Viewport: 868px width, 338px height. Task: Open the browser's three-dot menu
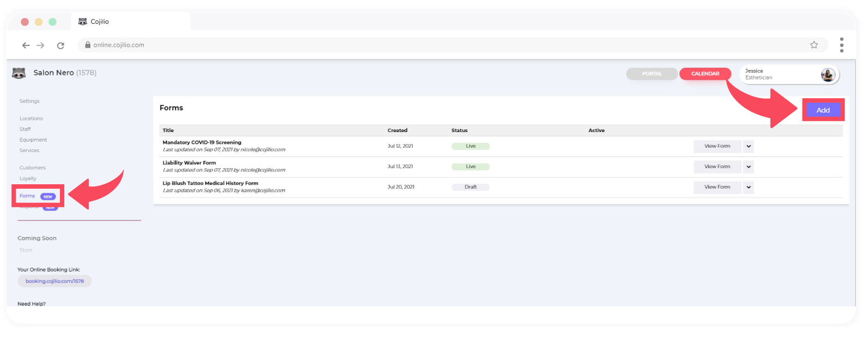[841, 45]
